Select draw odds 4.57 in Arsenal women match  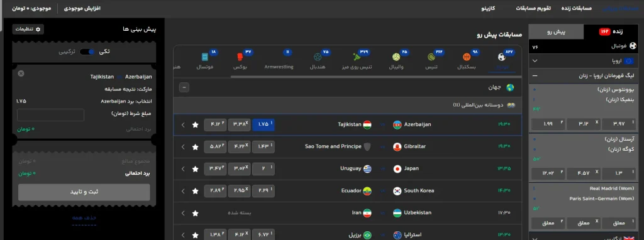(x=584, y=173)
